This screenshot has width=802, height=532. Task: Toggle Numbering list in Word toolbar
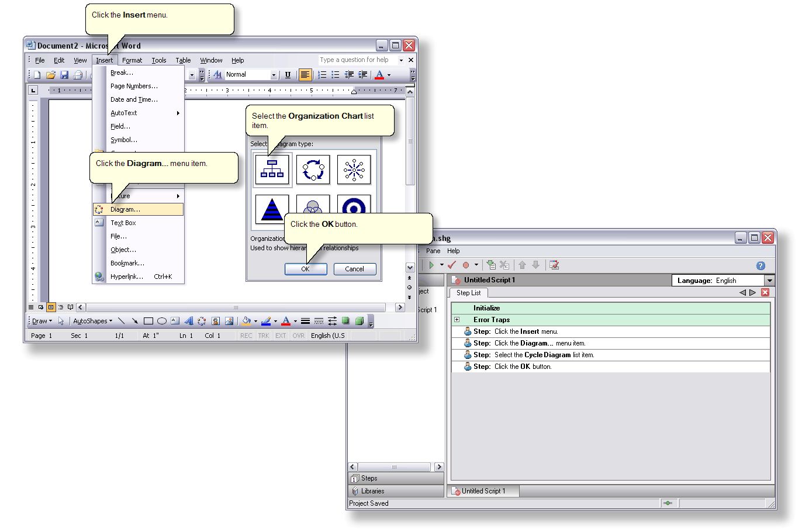(x=322, y=75)
